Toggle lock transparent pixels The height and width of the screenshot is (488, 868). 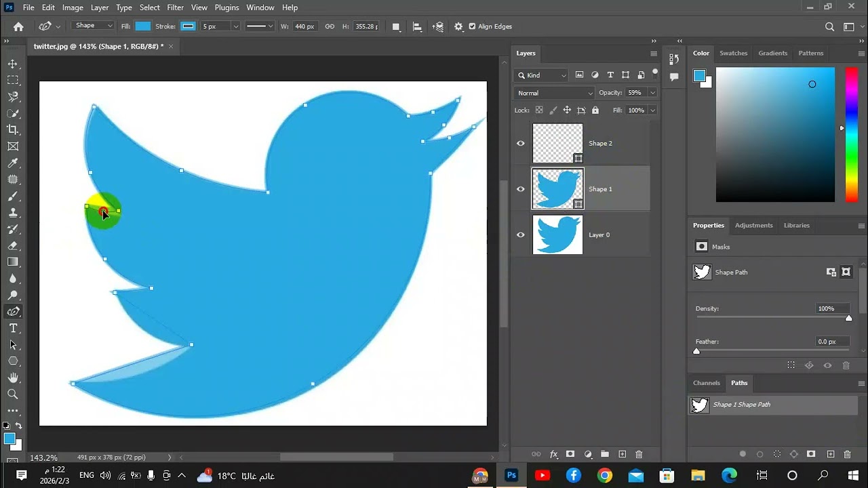[x=539, y=110]
